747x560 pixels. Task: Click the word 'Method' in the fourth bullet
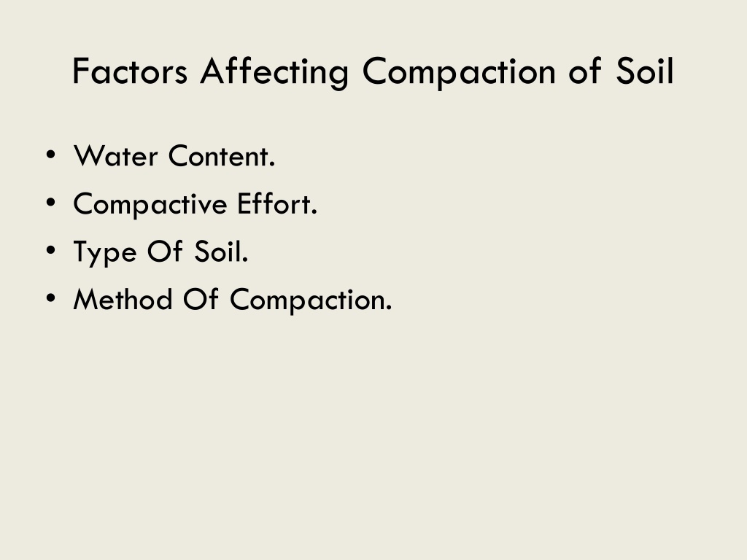(123, 299)
